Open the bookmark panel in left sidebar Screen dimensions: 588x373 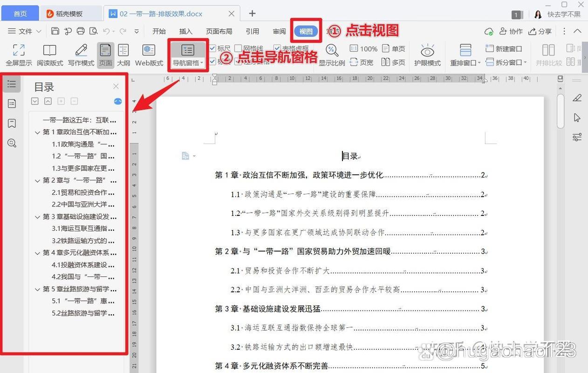pos(12,123)
